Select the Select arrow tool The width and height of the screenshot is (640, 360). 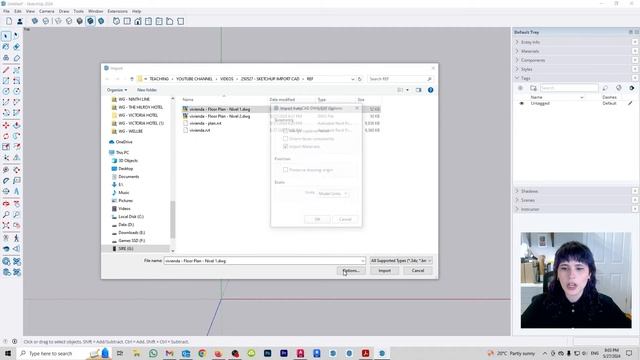[6, 36]
